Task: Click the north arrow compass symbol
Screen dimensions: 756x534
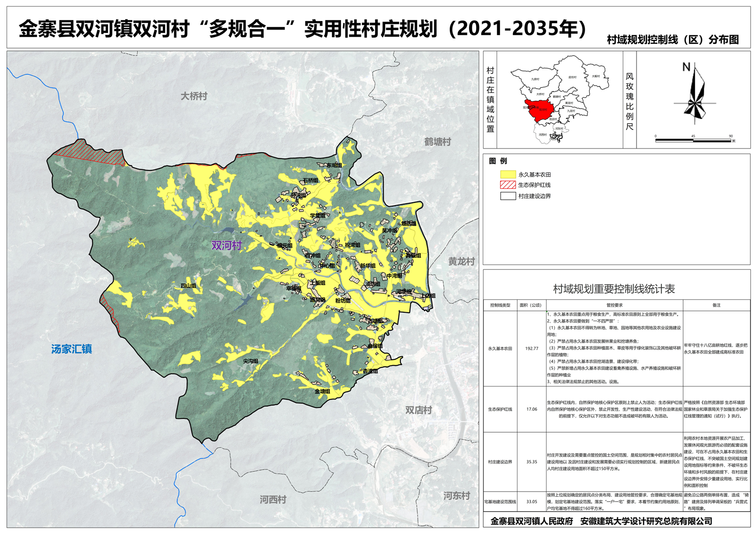Action: (695, 95)
